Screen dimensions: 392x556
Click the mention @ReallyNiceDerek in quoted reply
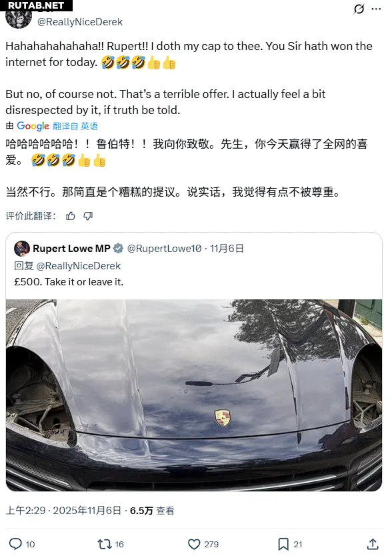(79, 266)
